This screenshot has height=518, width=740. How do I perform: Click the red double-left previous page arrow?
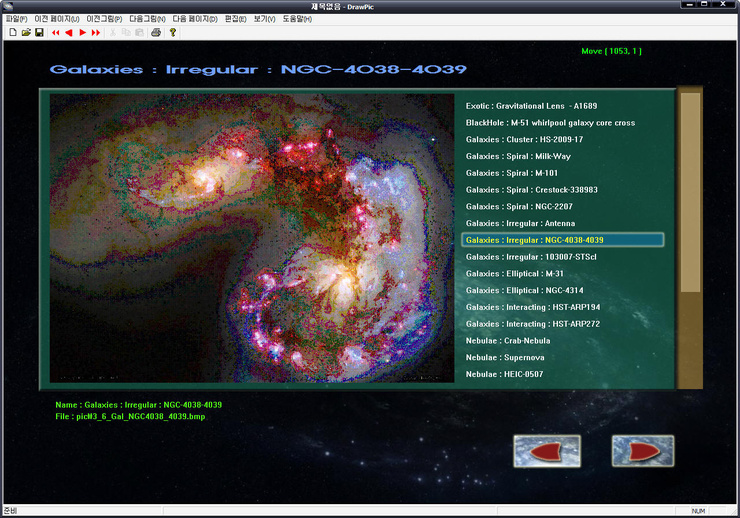tap(56, 33)
